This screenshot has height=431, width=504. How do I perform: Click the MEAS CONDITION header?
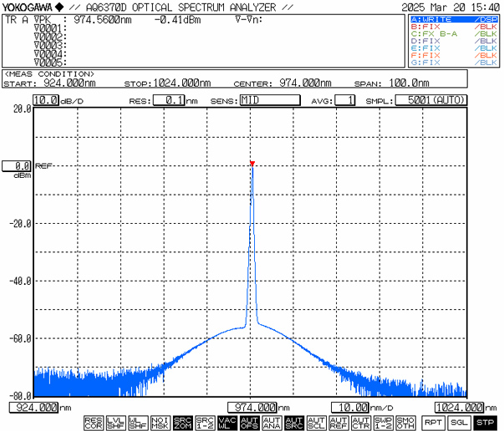click(x=48, y=74)
